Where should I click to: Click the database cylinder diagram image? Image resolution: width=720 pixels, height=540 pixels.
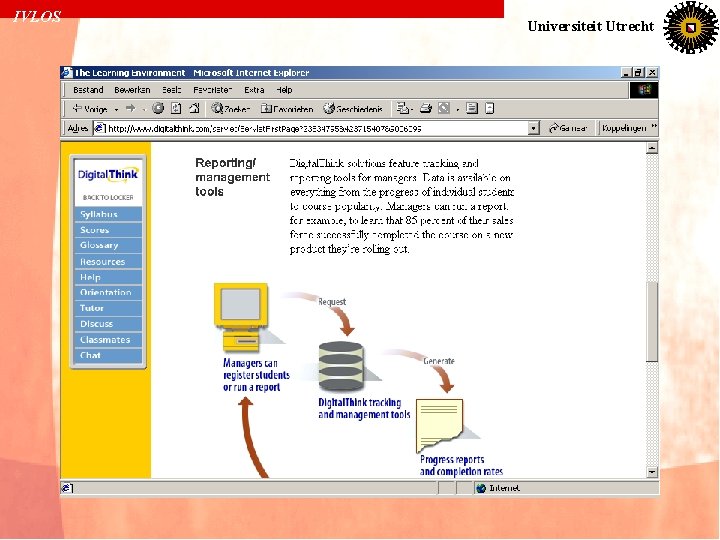[x=341, y=366]
